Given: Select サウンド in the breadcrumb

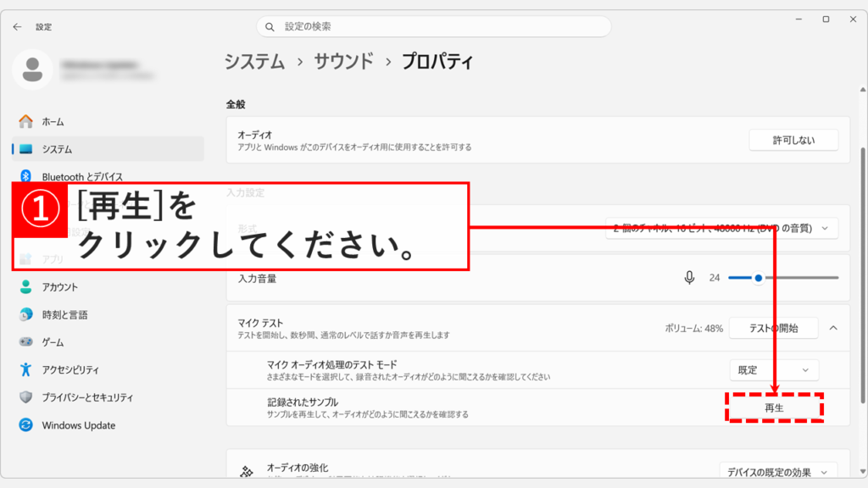Looking at the screenshot, I should (x=342, y=61).
